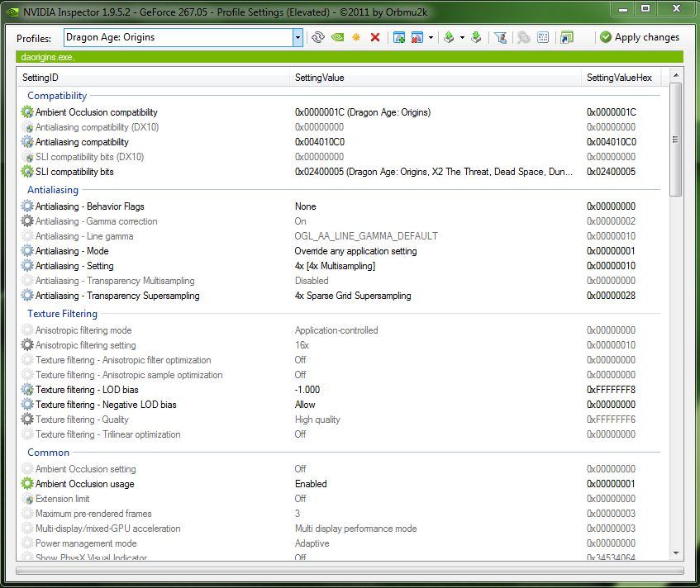Open the Profiles combo box dropdown arrow

298,37
